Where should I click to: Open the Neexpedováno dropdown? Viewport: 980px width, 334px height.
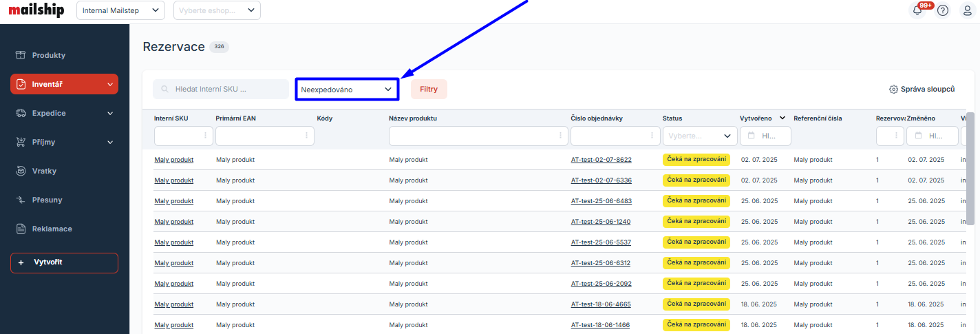pyautogui.click(x=347, y=90)
